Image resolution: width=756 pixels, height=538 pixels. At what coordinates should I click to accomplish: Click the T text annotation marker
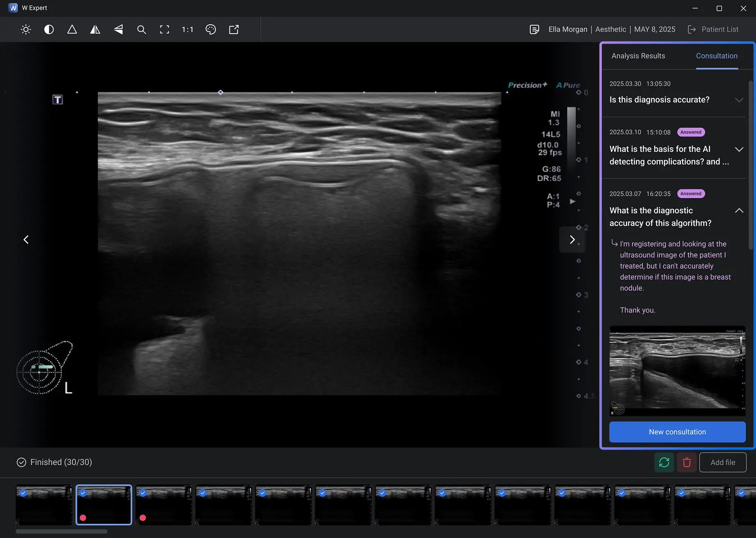pyautogui.click(x=58, y=100)
